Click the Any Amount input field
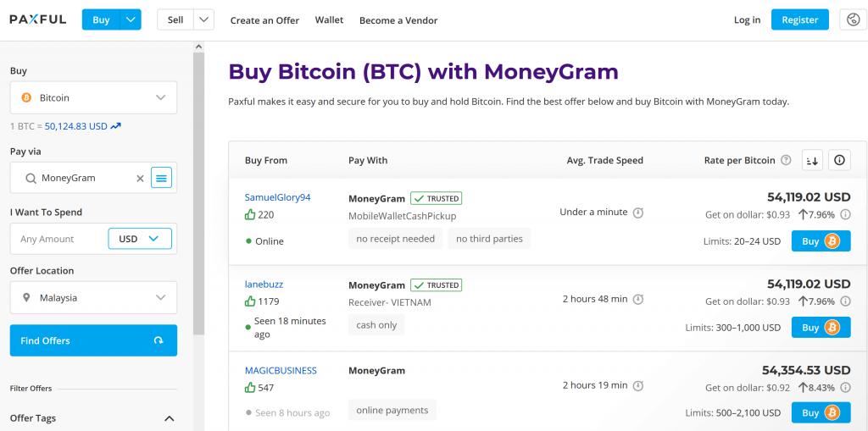This screenshot has width=868, height=431. [58, 239]
